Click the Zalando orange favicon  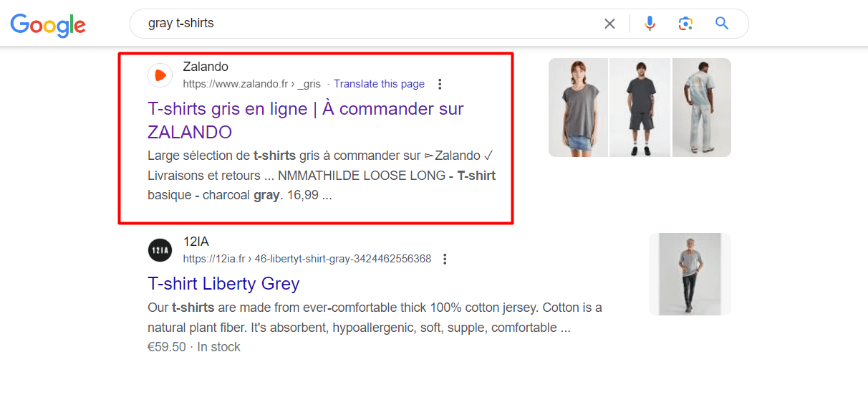click(x=160, y=75)
